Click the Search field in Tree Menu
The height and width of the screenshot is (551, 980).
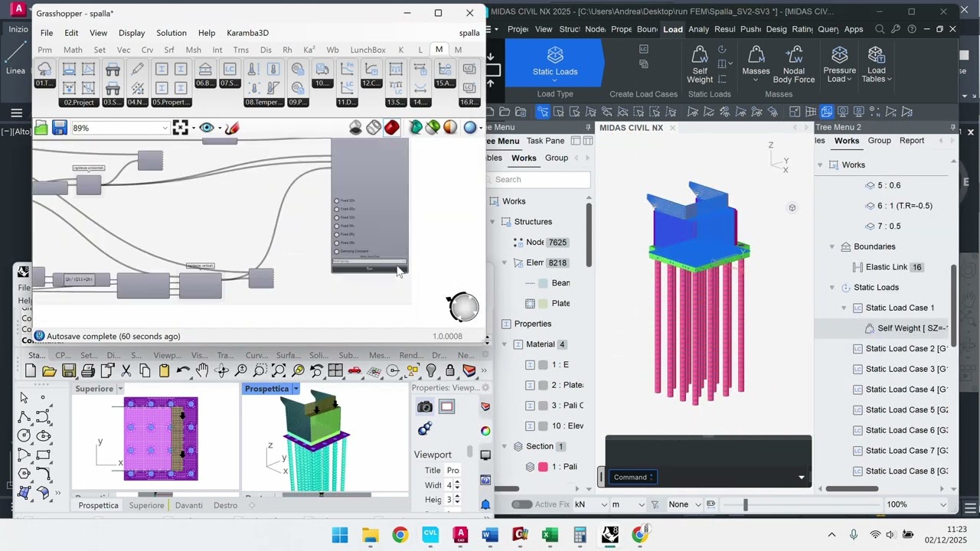coord(541,179)
